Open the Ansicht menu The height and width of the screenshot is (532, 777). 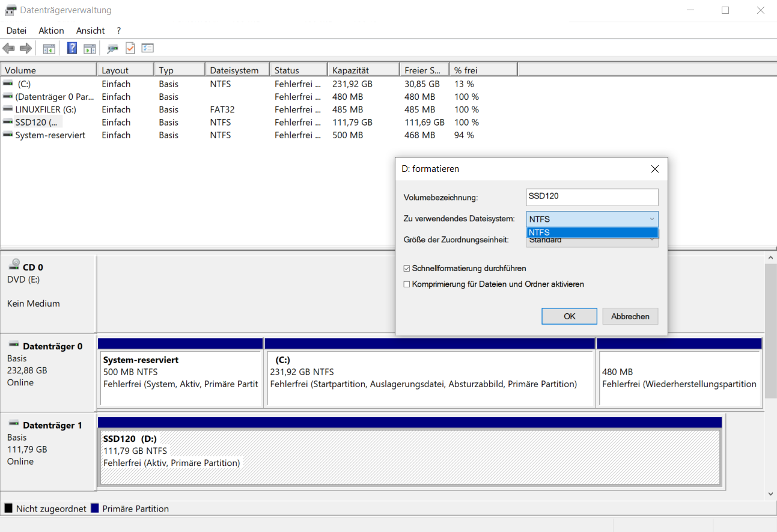90,31
